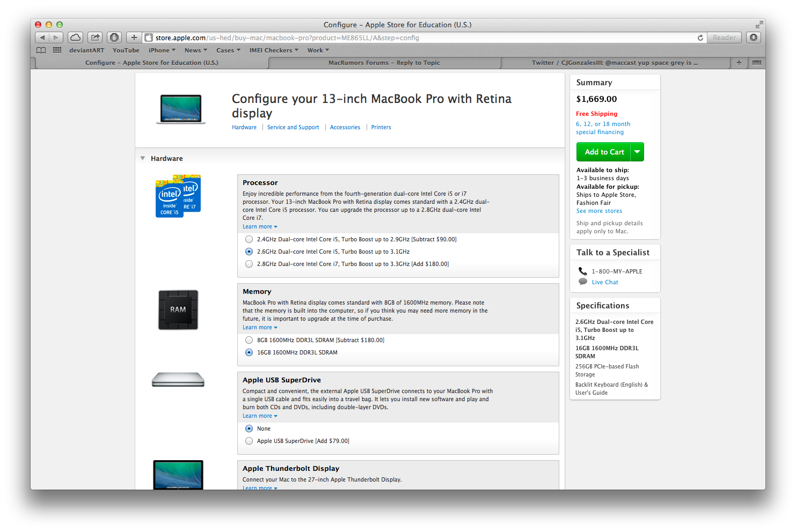Collapse the Hardware section triangle
Viewport: 796px width, 532px height.
[143, 158]
